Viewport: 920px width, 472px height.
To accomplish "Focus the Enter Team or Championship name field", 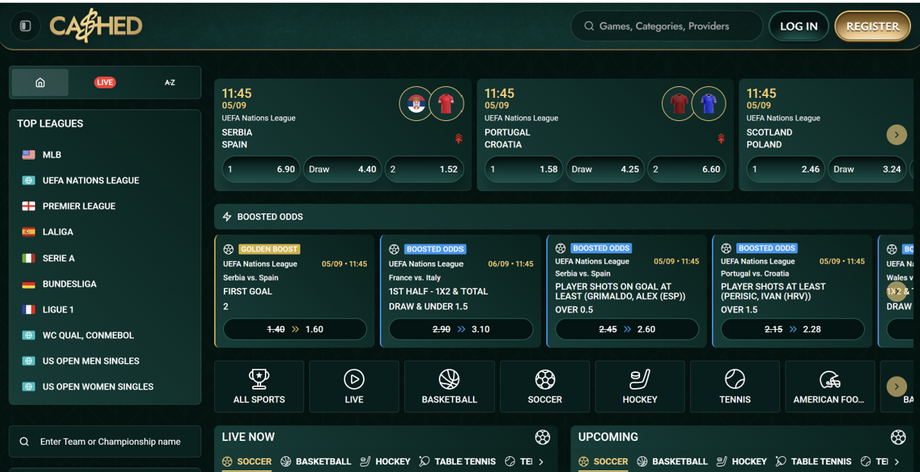I will tap(105, 441).
